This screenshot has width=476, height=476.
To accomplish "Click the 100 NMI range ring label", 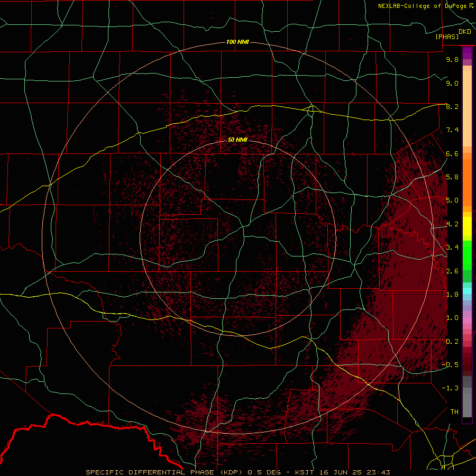I will (237, 42).
